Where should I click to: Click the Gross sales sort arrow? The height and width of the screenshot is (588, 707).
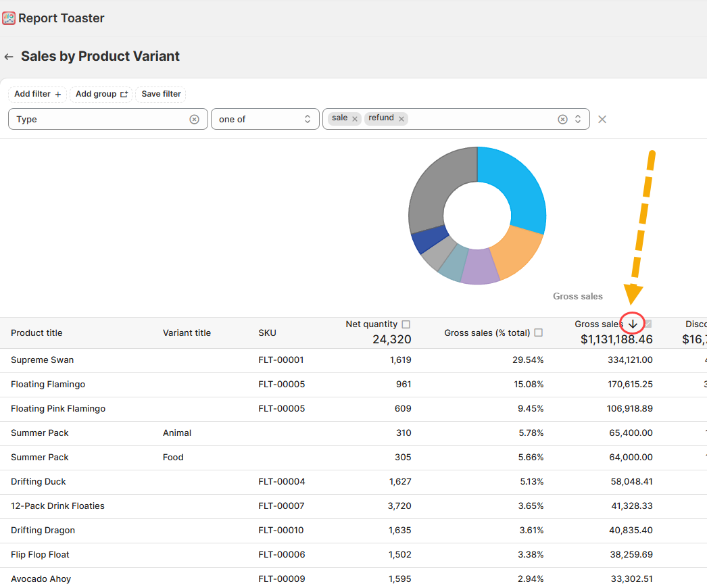click(633, 324)
